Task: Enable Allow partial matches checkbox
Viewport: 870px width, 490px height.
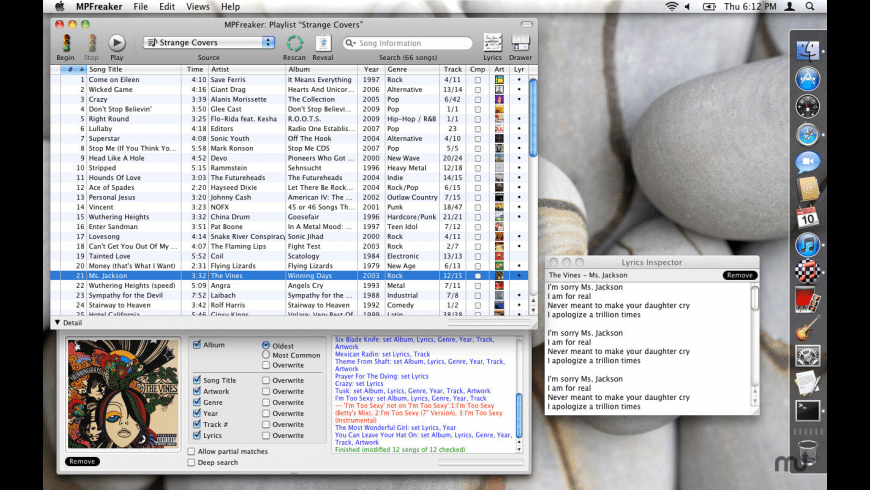Action: [x=192, y=452]
